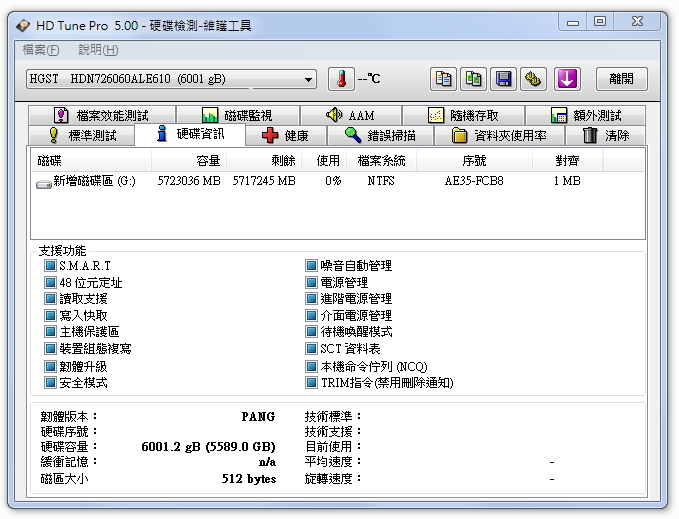
Task: Expand the HGST drive selection dropdown
Action: 308,79
